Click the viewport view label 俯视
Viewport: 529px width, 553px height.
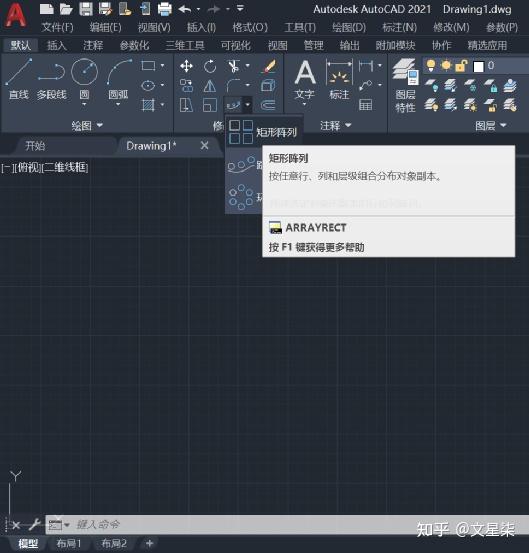coord(29,168)
